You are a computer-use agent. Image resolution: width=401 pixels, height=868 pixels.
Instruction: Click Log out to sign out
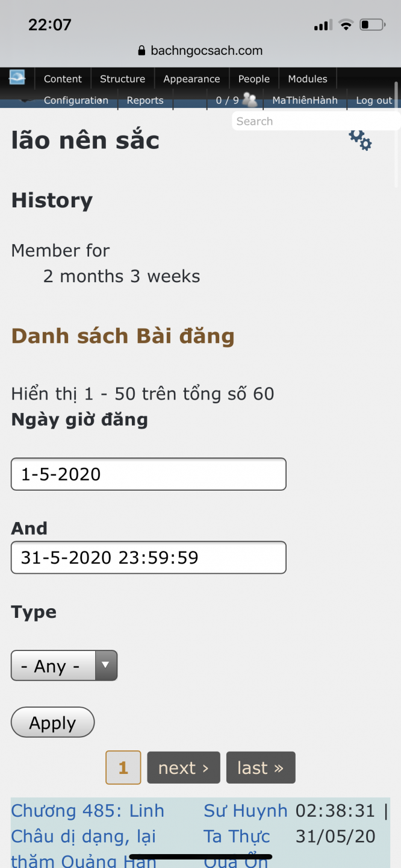374,100
